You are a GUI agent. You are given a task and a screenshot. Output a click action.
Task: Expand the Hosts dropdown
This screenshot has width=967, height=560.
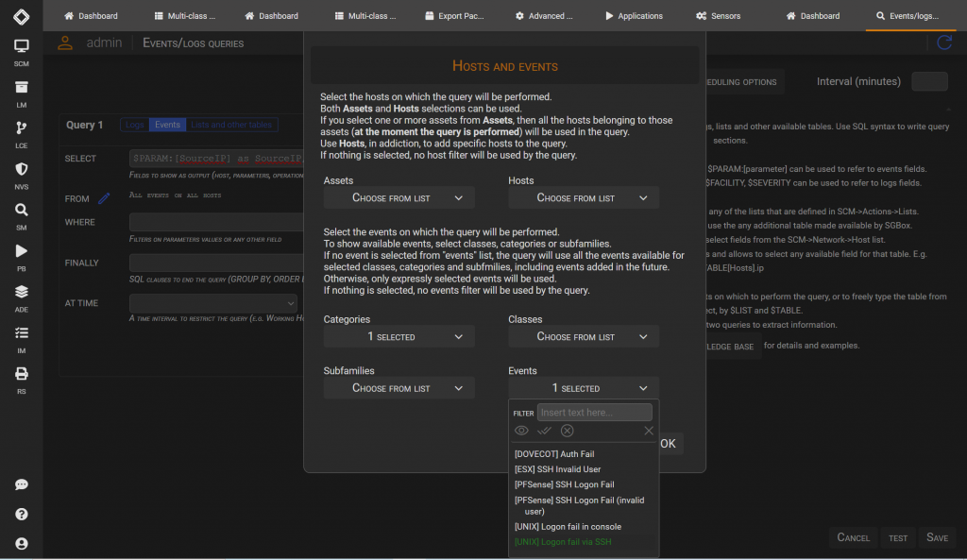[584, 198]
